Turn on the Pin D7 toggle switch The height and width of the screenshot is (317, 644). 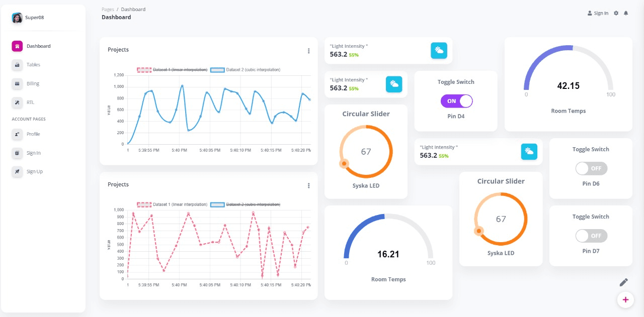[x=591, y=236]
